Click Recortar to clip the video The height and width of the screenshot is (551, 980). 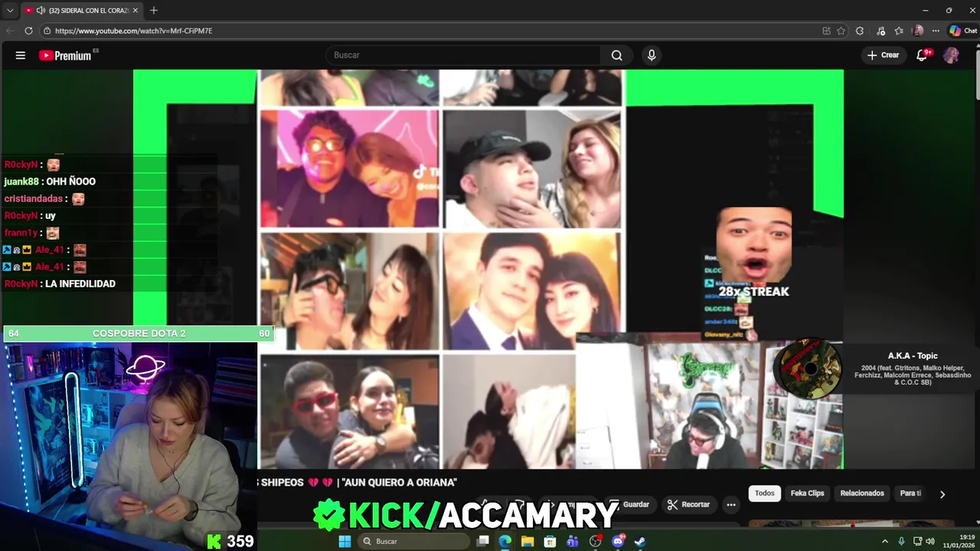click(688, 504)
